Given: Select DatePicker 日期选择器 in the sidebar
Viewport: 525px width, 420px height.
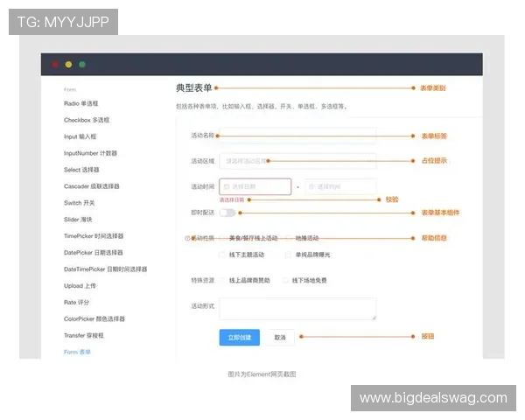Looking at the screenshot, I should tap(93, 253).
